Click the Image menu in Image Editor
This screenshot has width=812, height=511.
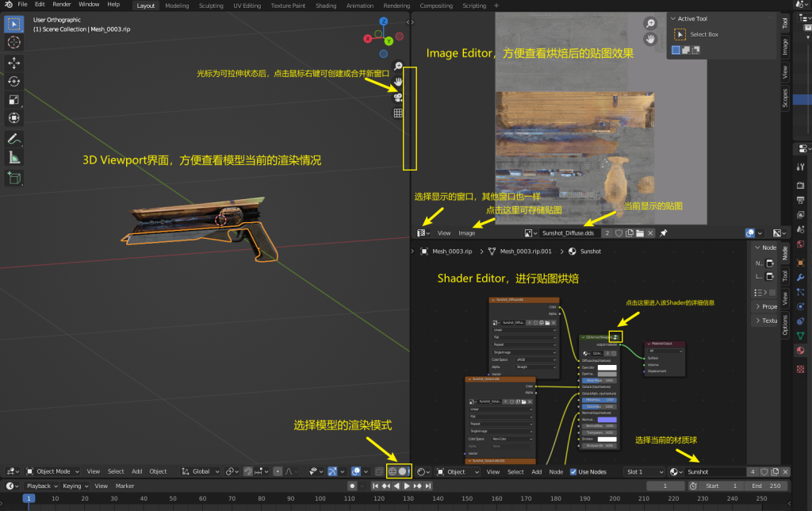(x=467, y=233)
